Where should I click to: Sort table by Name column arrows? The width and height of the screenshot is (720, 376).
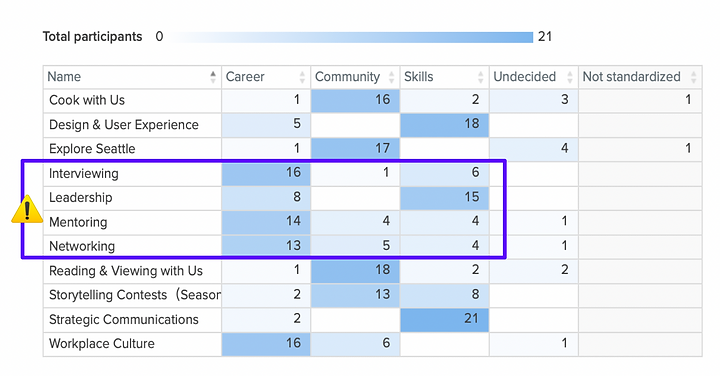click(213, 77)
